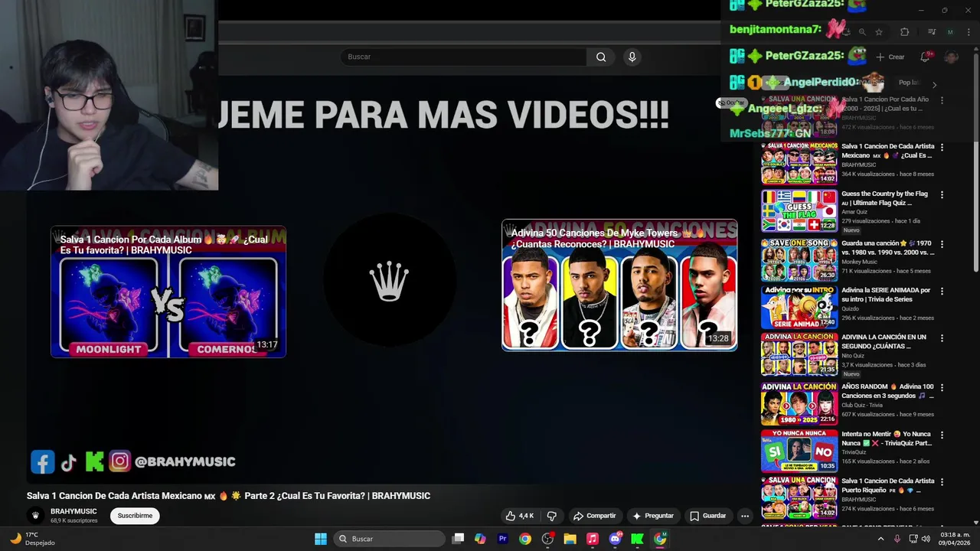Screen dimensions: 980x551
Task: Open options menu for Guess the Country video
Action: coord(942,194)
